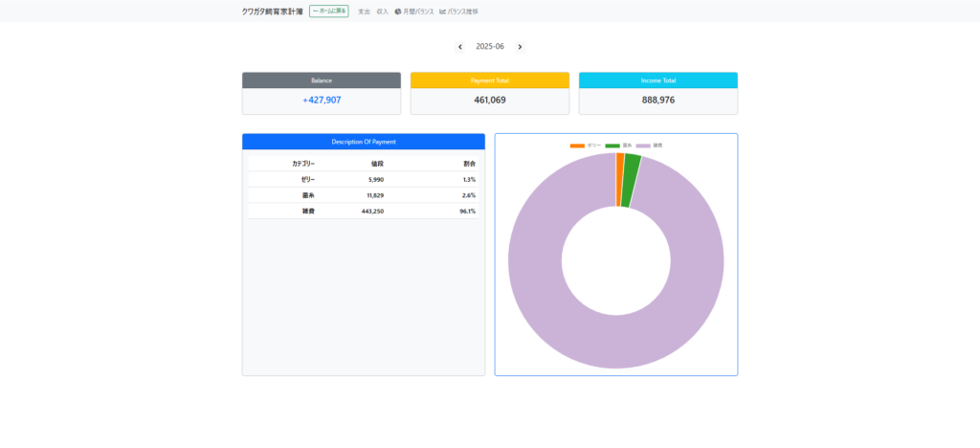Open the 支出 menu item
980x448 pixels.
364,11
